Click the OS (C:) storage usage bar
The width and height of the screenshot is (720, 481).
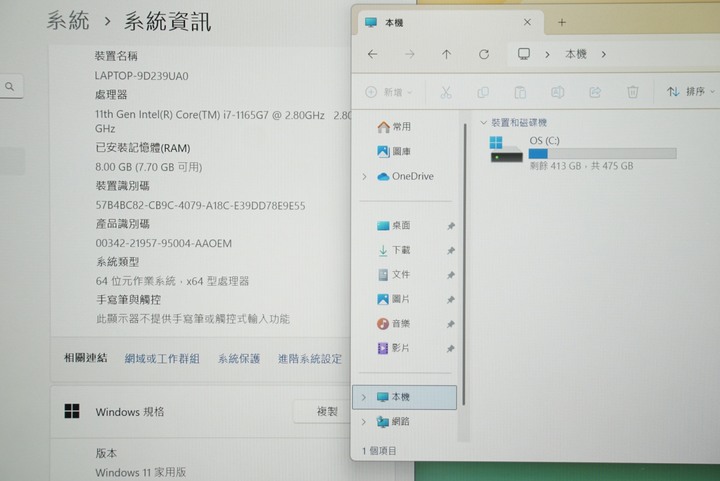click(602, 153)
